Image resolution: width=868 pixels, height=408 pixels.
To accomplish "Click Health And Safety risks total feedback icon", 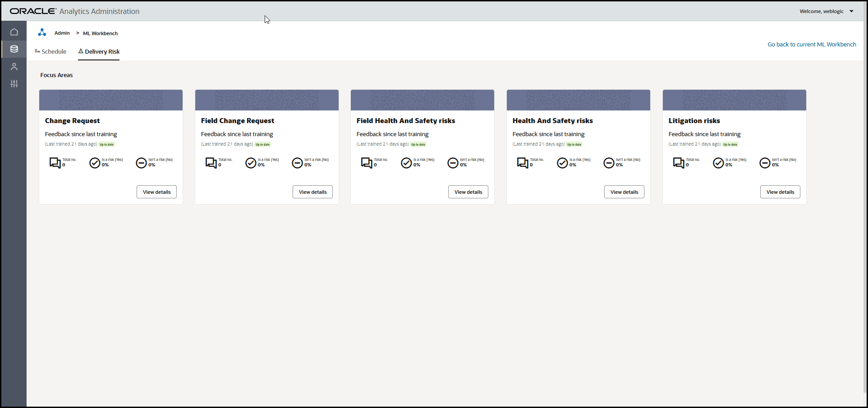I will coord(523,163).
